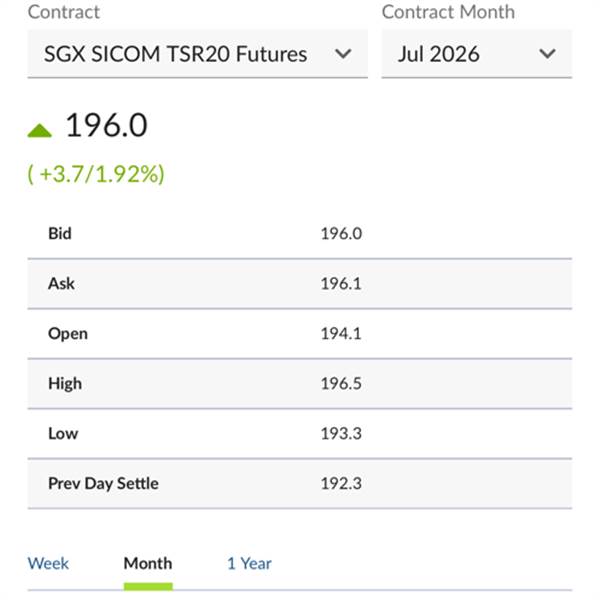Click the Contract field label
The width and height of the screenshot is (600, 600).
click(62, 12)
